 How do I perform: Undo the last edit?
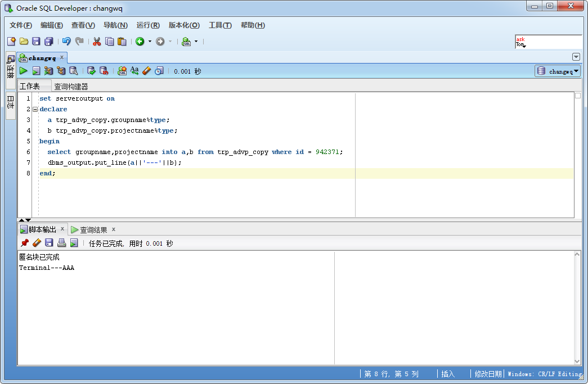tap(66, 41)
